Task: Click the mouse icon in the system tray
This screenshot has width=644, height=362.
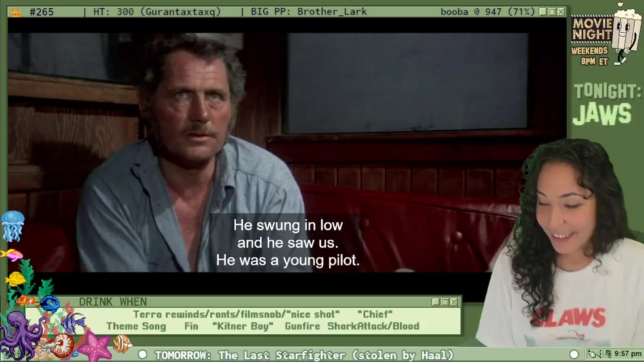Action: click(x=593, y=354)
